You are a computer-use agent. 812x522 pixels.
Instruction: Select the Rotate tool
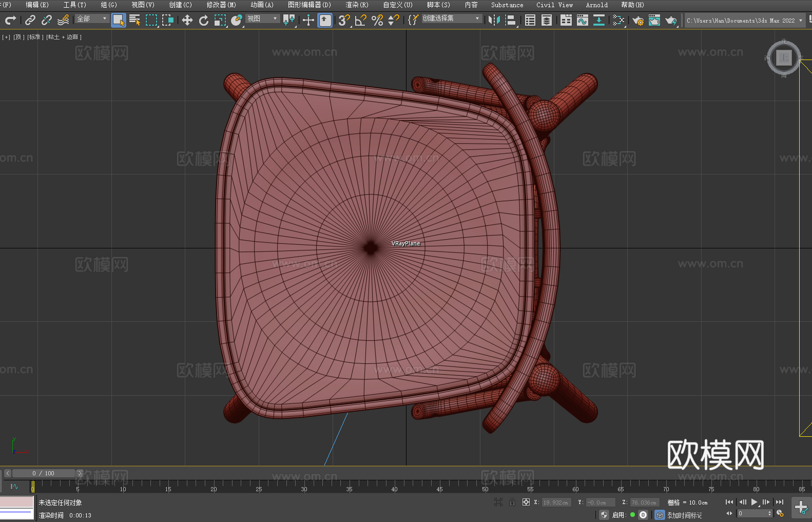(204, 20)
